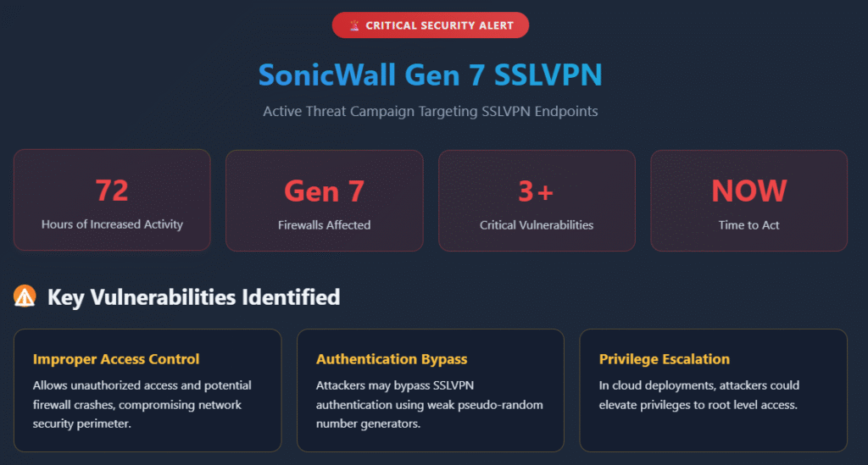868x465 pixels.
Task: Click the orange warning triangle icon
Action: 25,296
